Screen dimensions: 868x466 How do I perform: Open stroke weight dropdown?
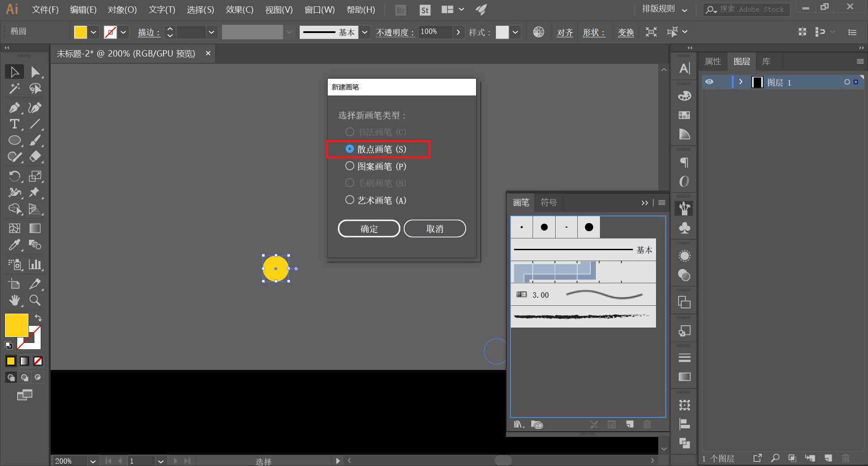coord(211,32)
